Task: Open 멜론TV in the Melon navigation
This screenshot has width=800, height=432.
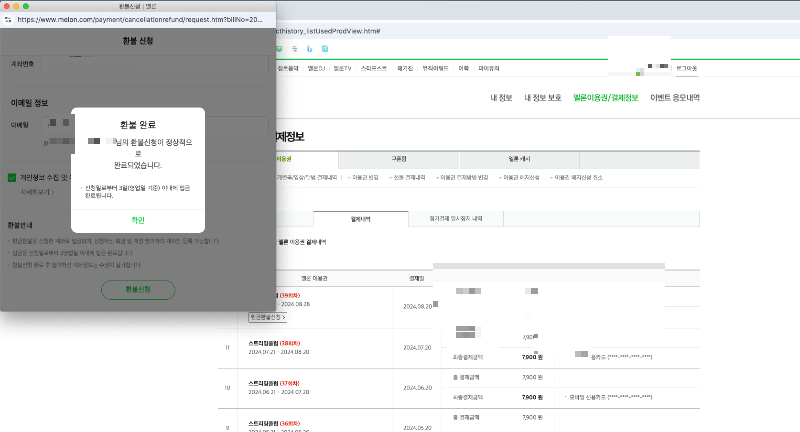Action: point(342,68)
